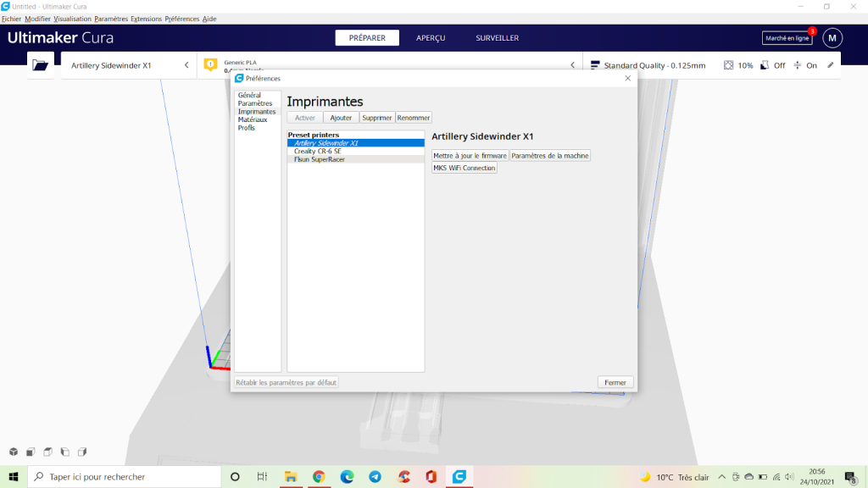Click Windows taskbar search field

point(125,476)
